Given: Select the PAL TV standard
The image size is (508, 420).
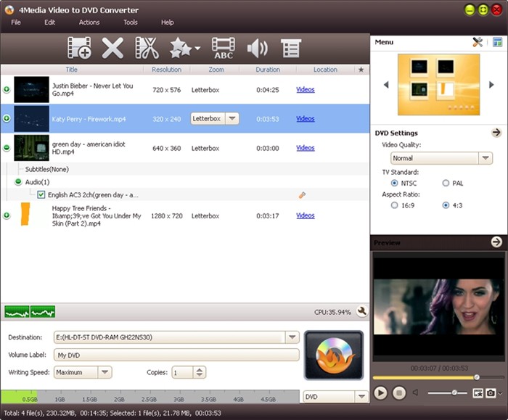Looking at the screenshot, I should point(446,184).
